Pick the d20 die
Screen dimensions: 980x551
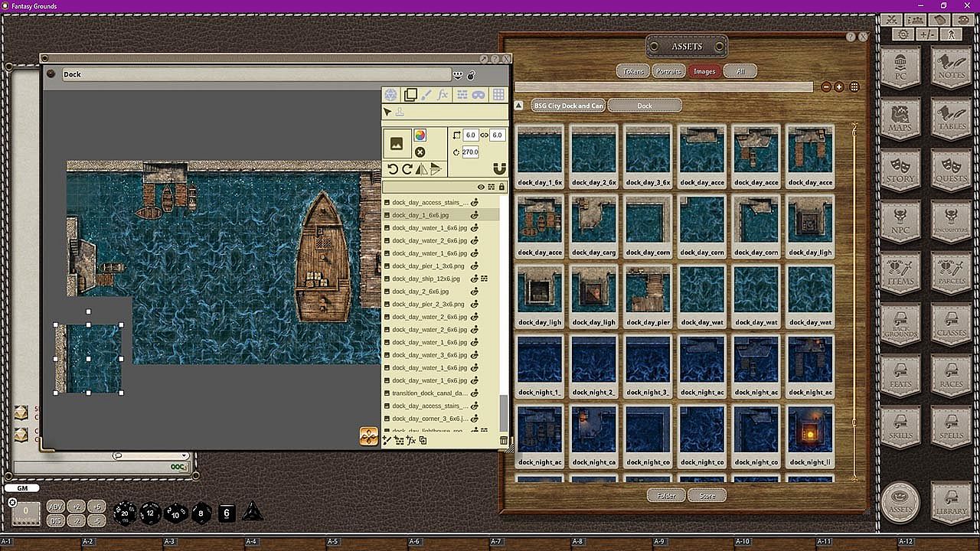(125, 512)
